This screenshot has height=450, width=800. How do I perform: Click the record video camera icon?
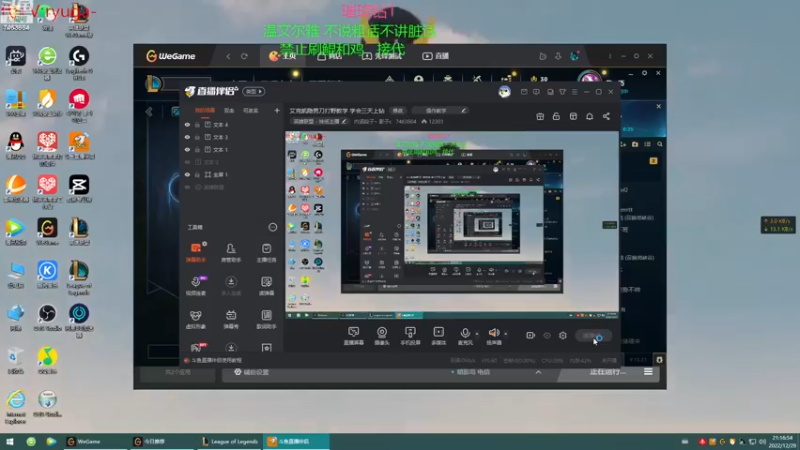(531, 335)
